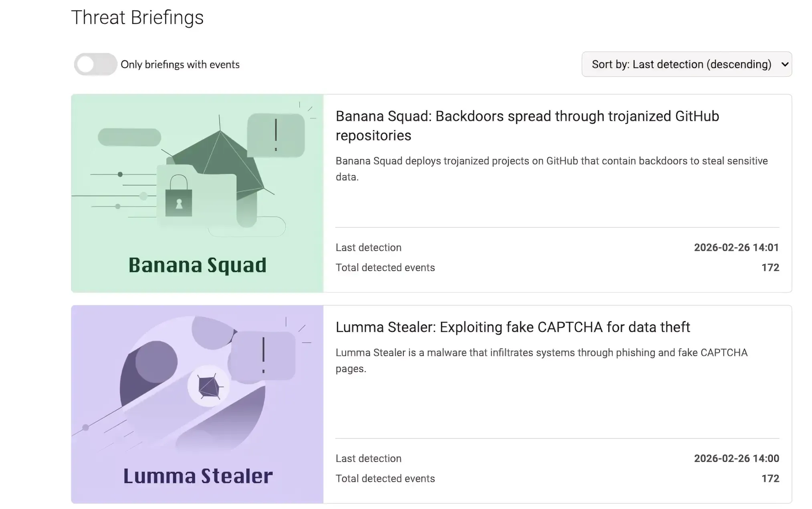Open Lumma Stealer fake CAPTCHA title
This screenshot has height=509, width=812.
pyautogui.click(x=513, y=327)
